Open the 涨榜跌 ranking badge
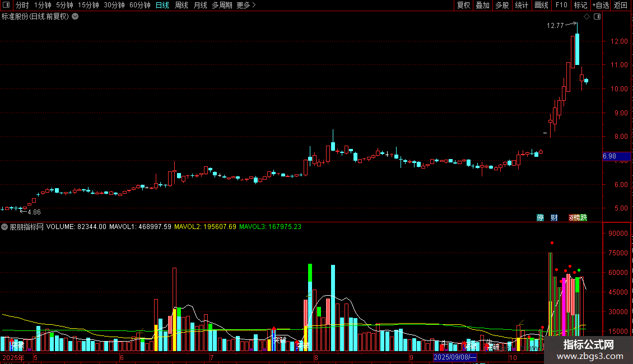633x364 pixels. [x=578, y=217]
